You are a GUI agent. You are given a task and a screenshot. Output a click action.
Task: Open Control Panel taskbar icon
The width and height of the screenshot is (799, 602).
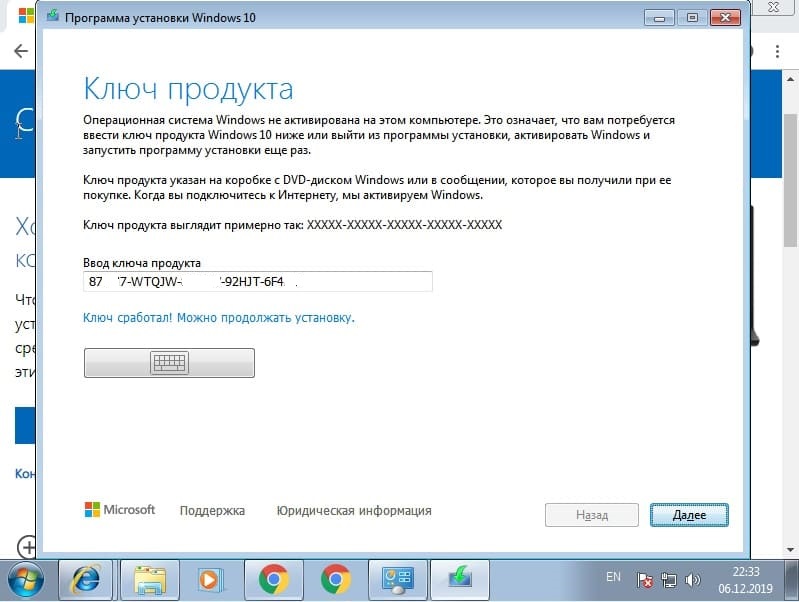tap(398, 579)
